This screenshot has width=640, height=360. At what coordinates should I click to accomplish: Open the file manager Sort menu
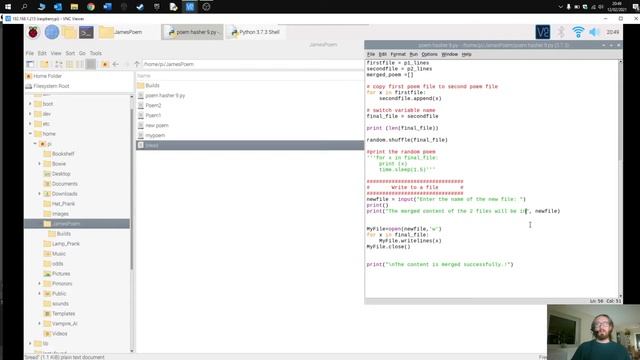(x=70, y=53)
